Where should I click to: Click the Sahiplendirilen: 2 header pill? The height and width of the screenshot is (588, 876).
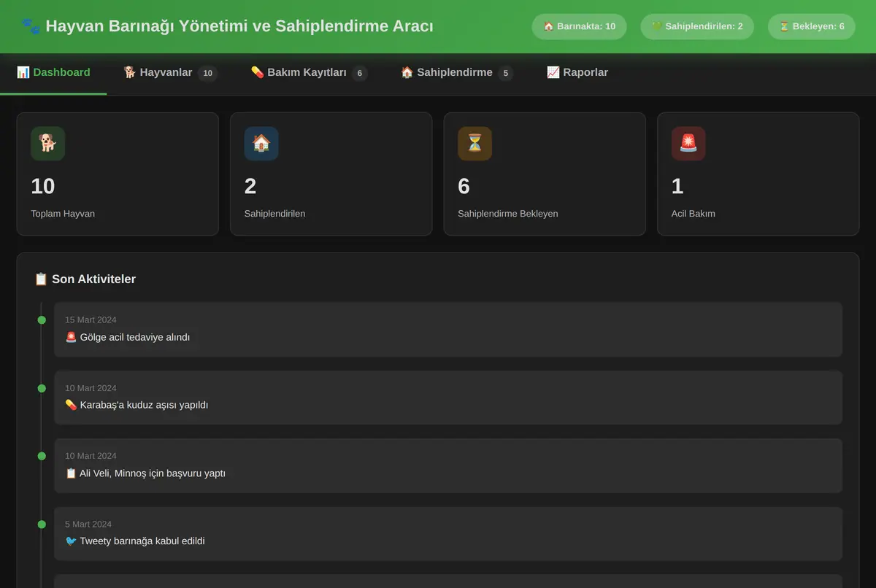click(x=697, y=26)
